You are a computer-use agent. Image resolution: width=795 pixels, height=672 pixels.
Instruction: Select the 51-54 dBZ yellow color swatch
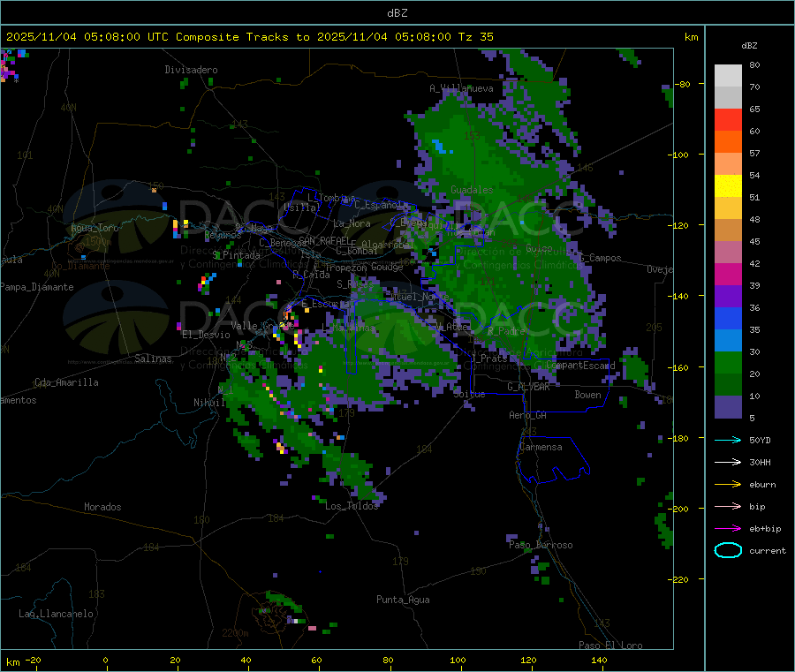pyautogui.click(x=728, y=186)
